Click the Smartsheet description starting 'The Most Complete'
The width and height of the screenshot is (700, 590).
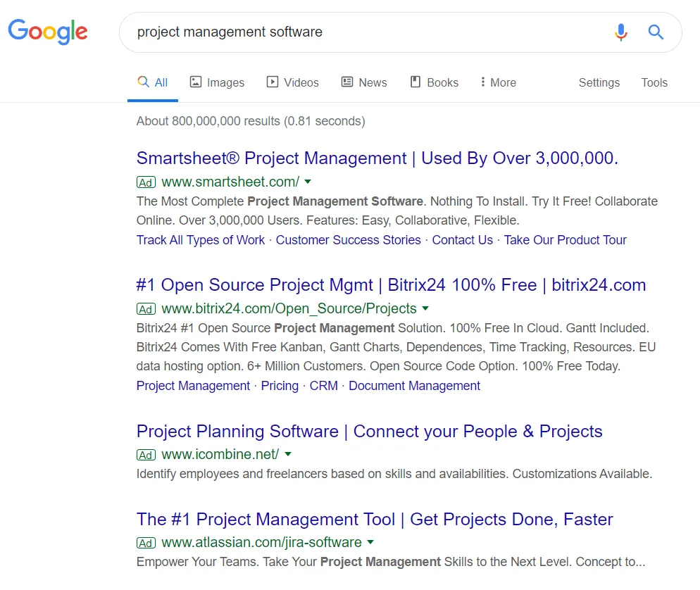click(397, 211)
